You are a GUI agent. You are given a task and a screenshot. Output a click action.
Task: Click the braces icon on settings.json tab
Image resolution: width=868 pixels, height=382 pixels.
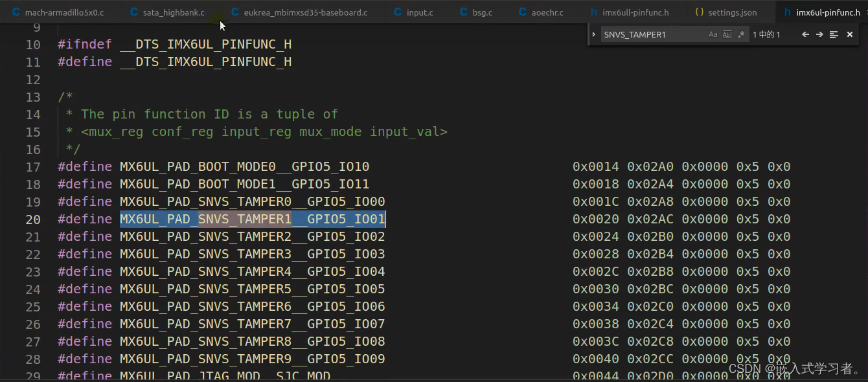click(699, 12)
